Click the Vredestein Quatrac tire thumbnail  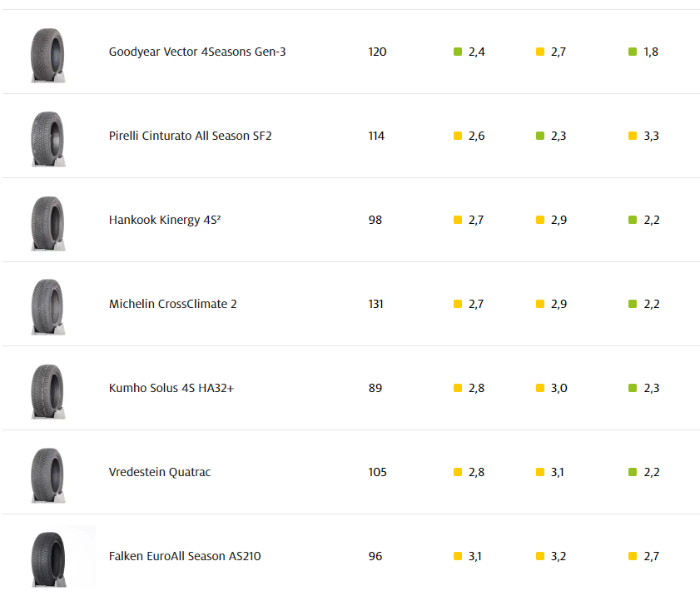pyautogui.click(x=47, y=474)
